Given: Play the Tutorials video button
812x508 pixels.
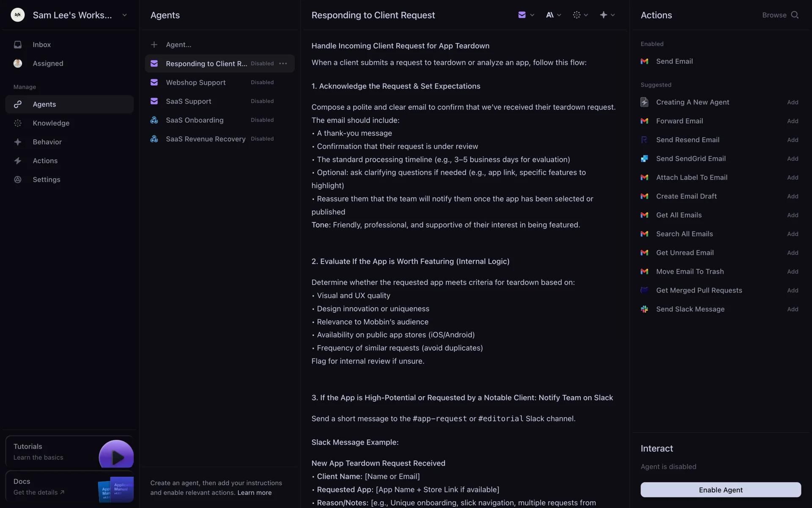Looking at the screenshot, I should click(x=116, y=456).
